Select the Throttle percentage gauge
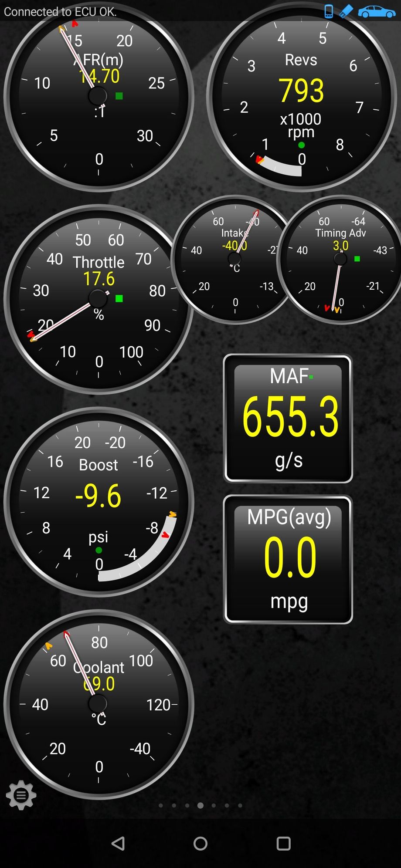The width and height of the screenshot is (401, 868). (99, 299)
